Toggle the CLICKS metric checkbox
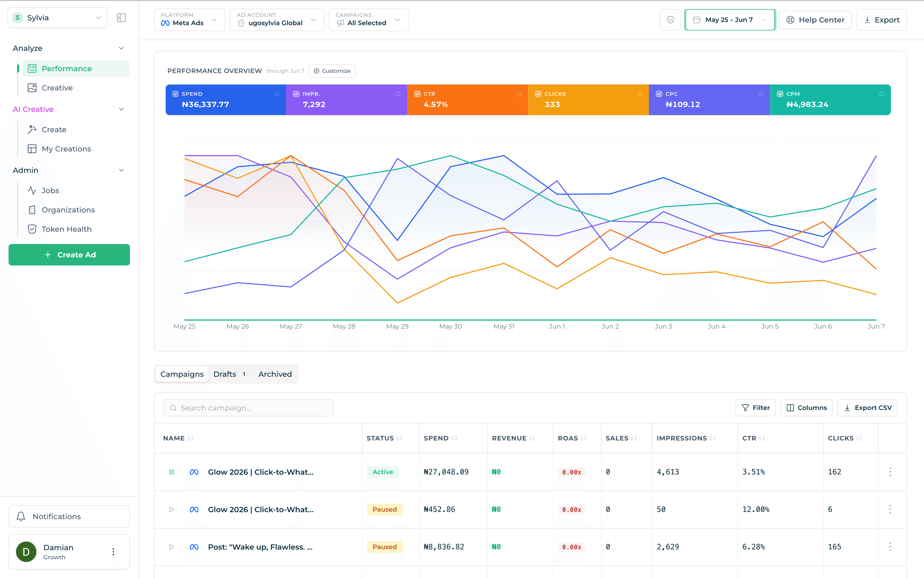924x578 pixels. tap(538, 94)
